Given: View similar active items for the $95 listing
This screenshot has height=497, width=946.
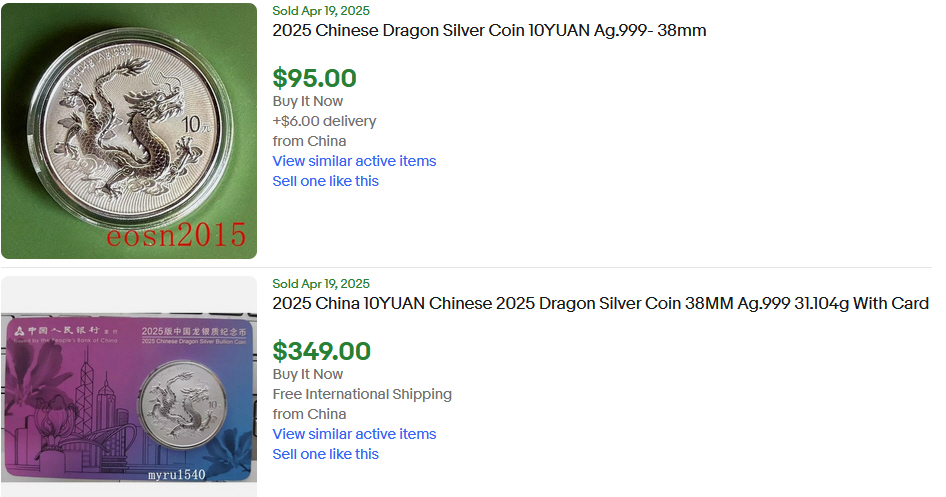Looking at the screenshot, I should [354, 161].
